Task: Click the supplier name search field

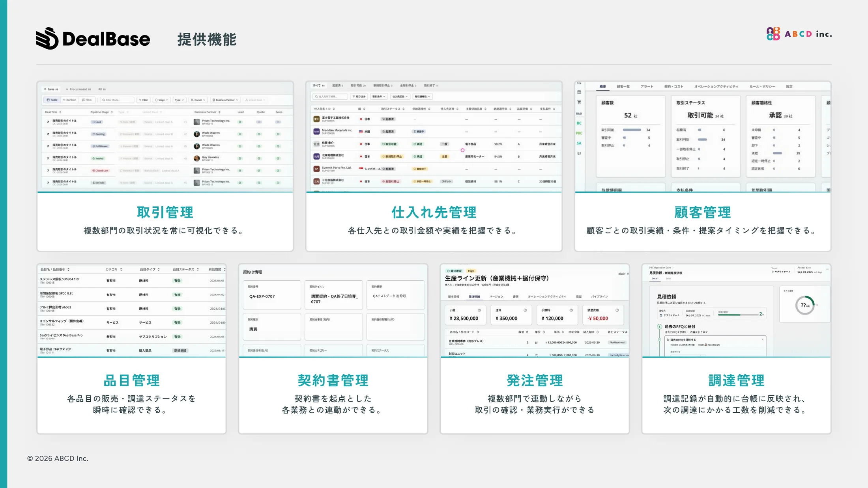Action: [330, 97]
